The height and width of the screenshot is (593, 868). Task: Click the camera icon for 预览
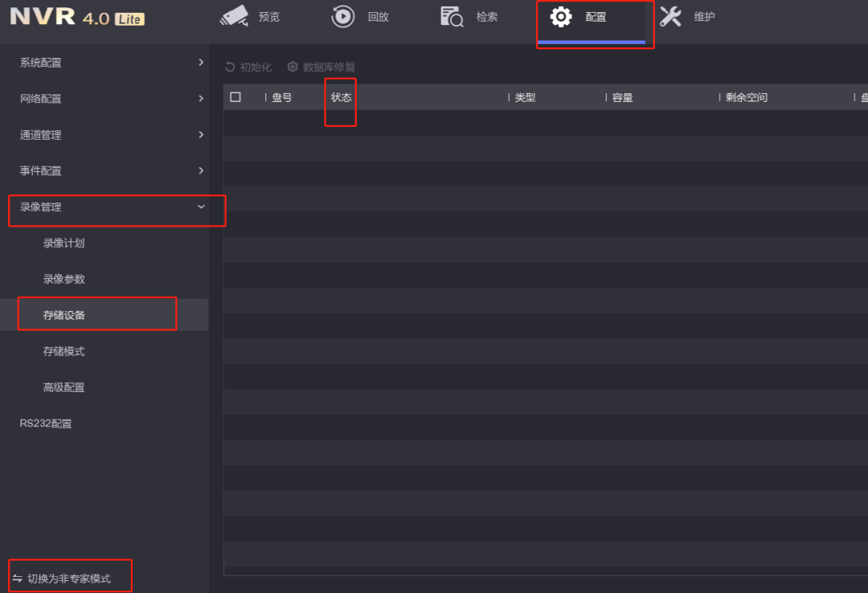pos(234,16)
